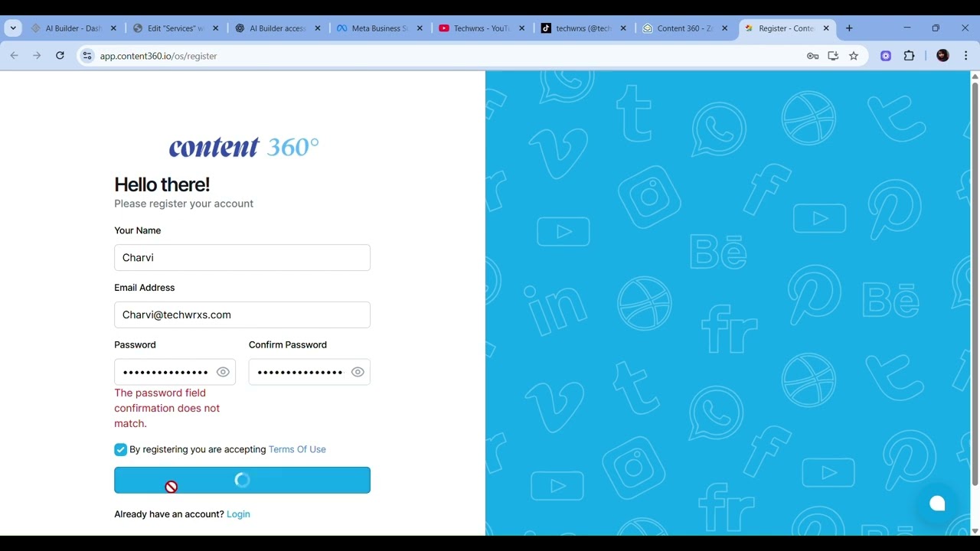Show Confirm Password using its eye icon
Image resolution: width=980 pixels, height=551 pixels.
coord(358,372)
